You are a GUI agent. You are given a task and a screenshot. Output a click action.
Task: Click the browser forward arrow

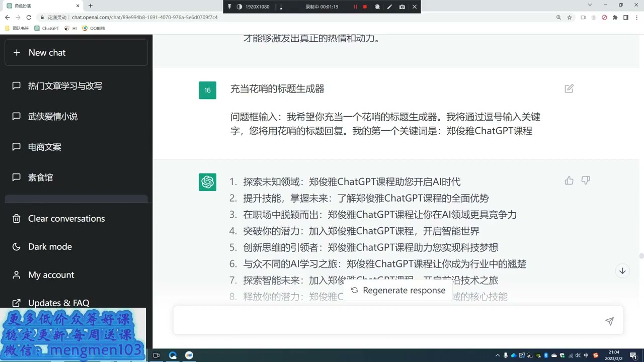pos(18,17)
